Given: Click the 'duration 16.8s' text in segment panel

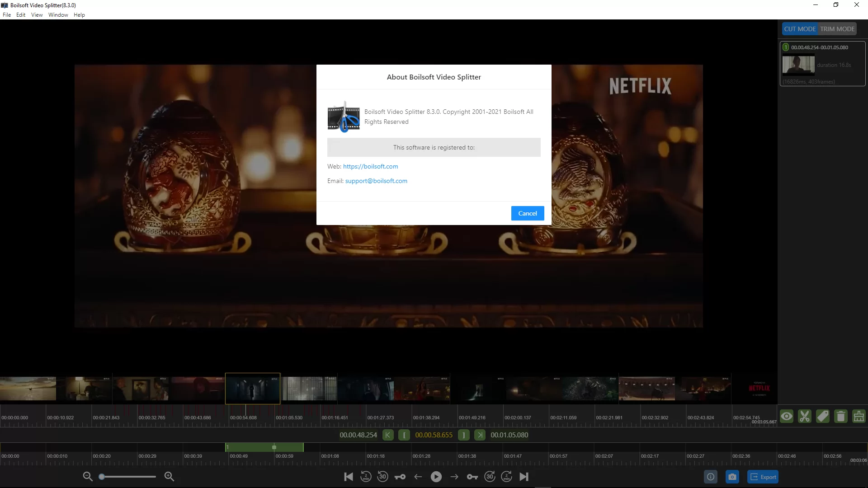Looking at the screenshot, I should click(x=834, y=65).
